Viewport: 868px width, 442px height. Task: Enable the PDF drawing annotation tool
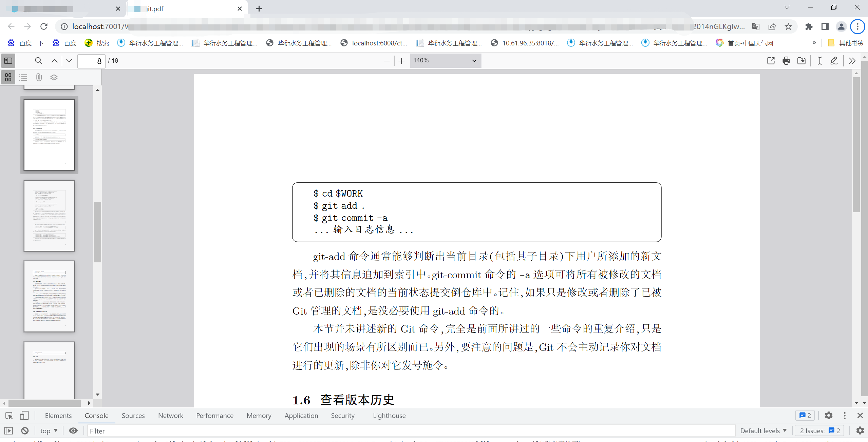tap(834, 60)
